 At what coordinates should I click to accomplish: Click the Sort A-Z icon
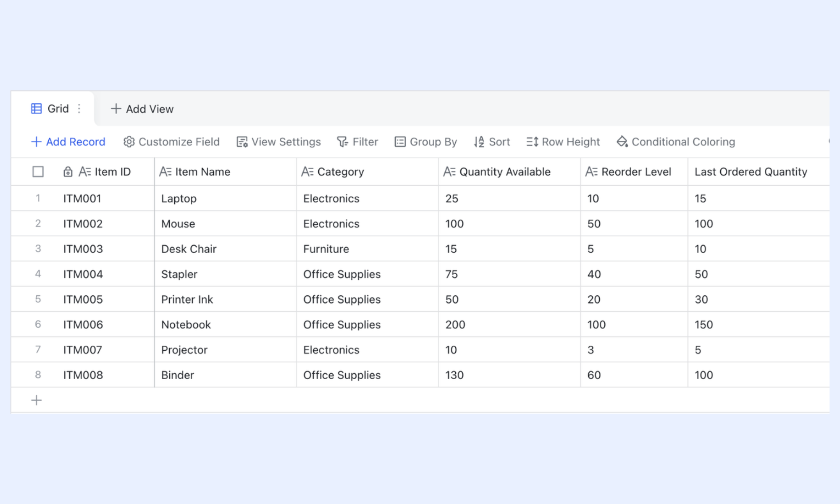[x=479, y=142]
